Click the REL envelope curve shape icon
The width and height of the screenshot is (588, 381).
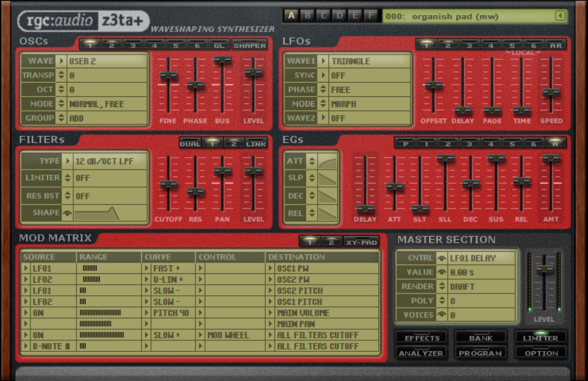327,214
